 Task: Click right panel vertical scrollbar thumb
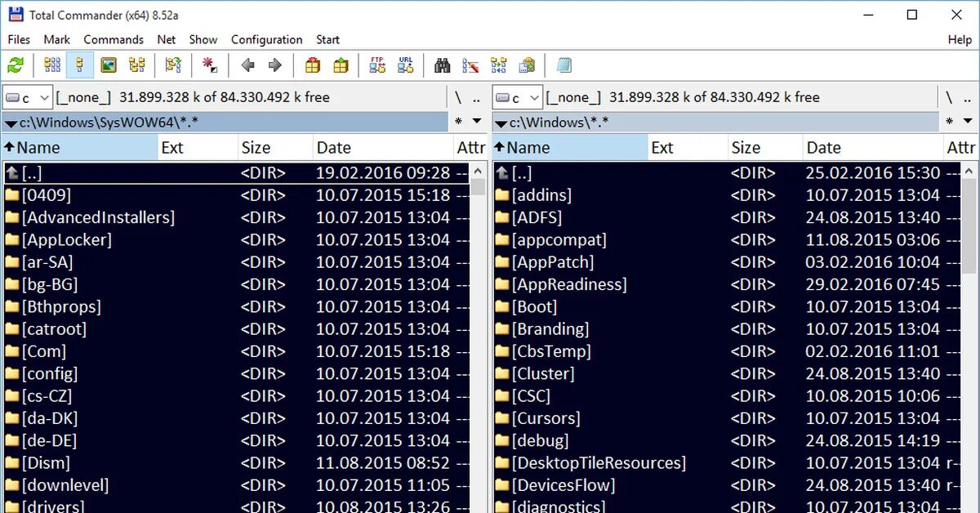pos(969,225)
